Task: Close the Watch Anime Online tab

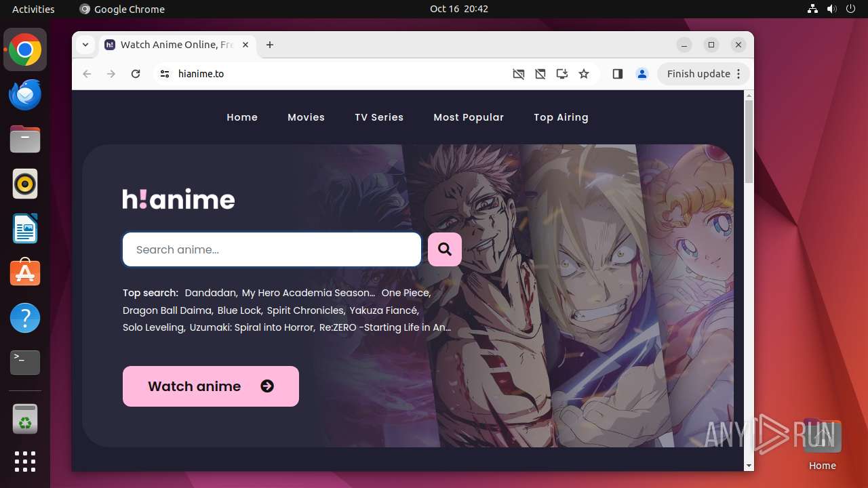Action: click(x=245, y=45)
